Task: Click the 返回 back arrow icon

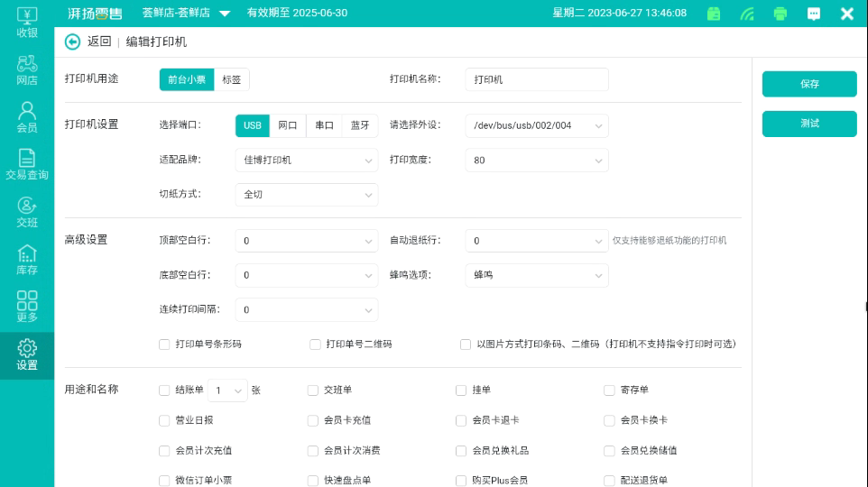Action: tap(73, 41)
